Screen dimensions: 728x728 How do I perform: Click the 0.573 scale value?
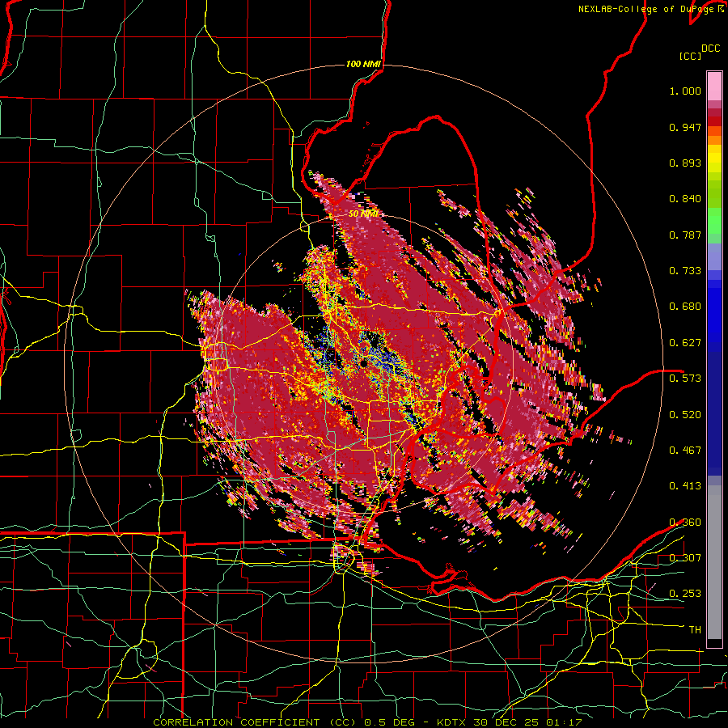tap(685, 379)
